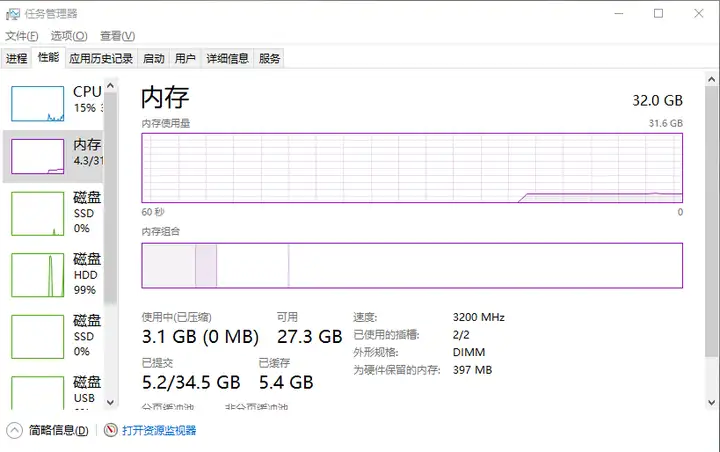720x452 pixels.
Task: Switch to the 进程 (Processes) tab
Action: [17, 59]
